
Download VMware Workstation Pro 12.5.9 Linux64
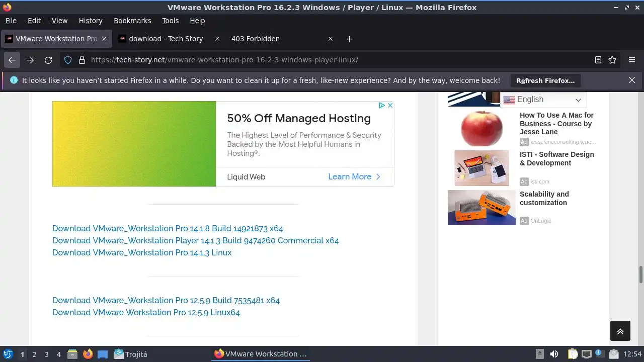pos(146,312)
